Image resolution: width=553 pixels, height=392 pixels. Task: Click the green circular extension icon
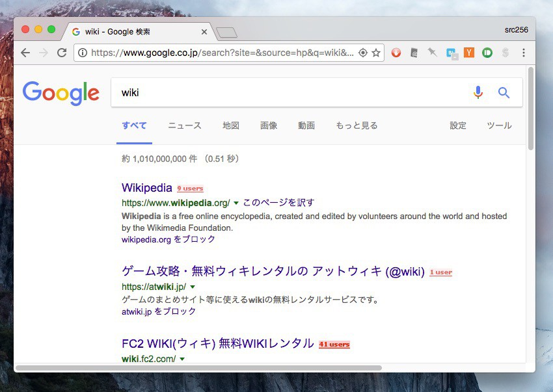tap(487, 53)
